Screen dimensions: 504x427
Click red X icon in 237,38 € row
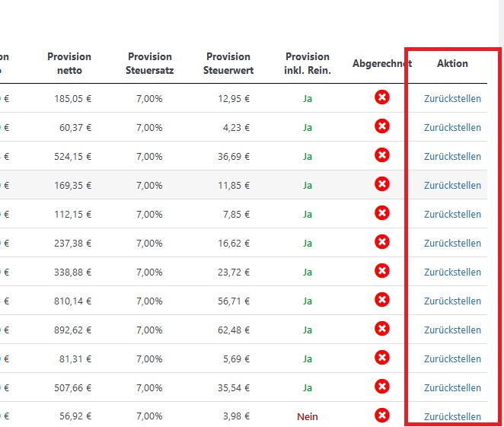pyautogui.click(x=382, y=241)
